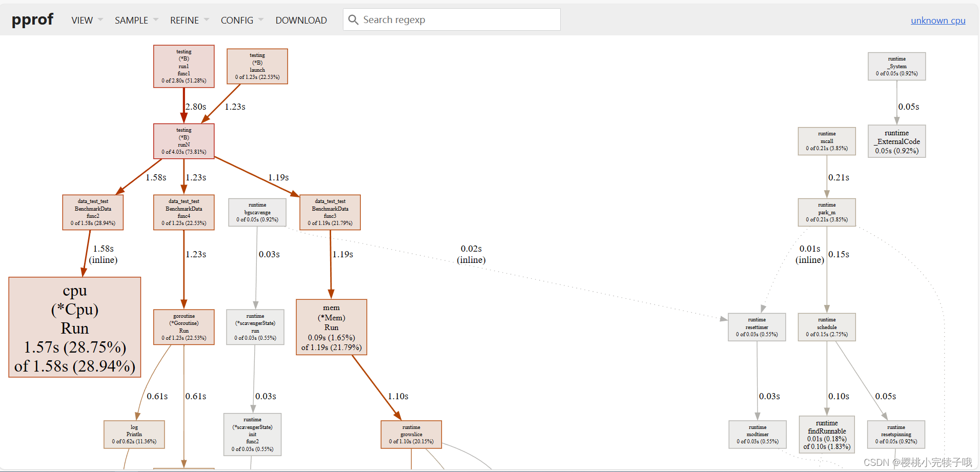980x472 pixels.
Task: Select the runtime findRunnable node
Action: (x=827, y=435)
